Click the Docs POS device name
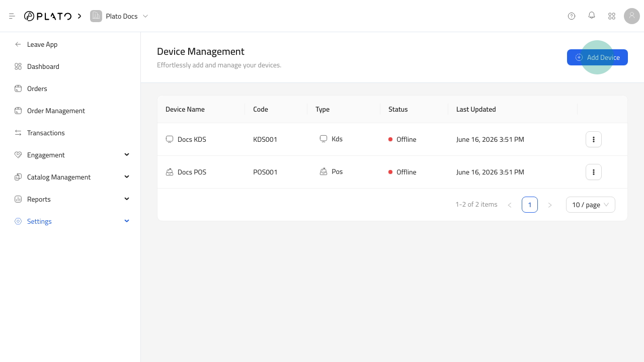Image resolution: width=644 pixels, height=362 pixels. click(x=192, y=172)
